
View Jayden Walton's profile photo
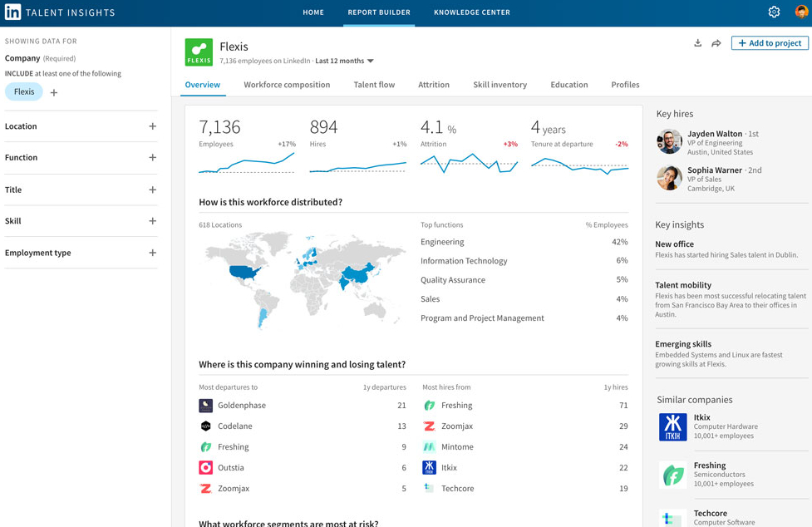(x=669, y=142)
